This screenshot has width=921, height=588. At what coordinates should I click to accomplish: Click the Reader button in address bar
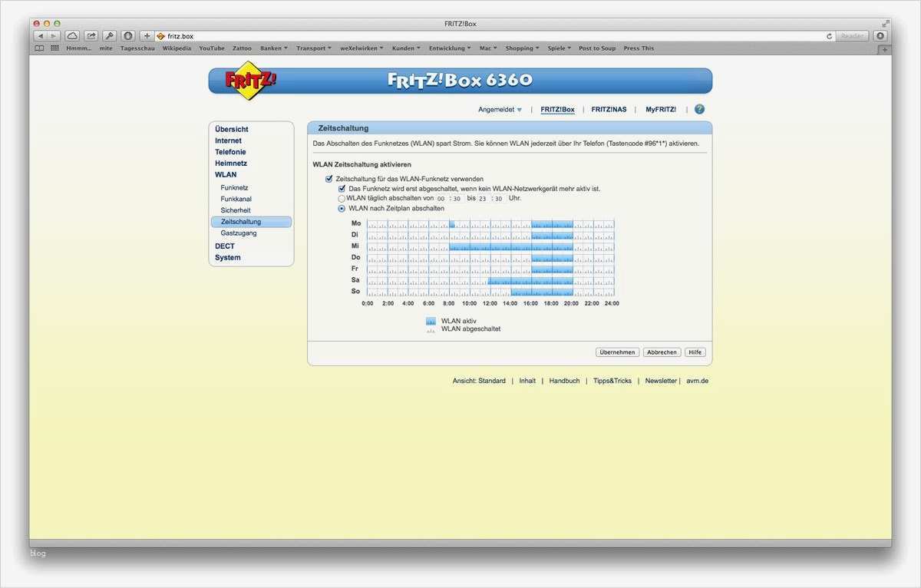pos(853,36)
